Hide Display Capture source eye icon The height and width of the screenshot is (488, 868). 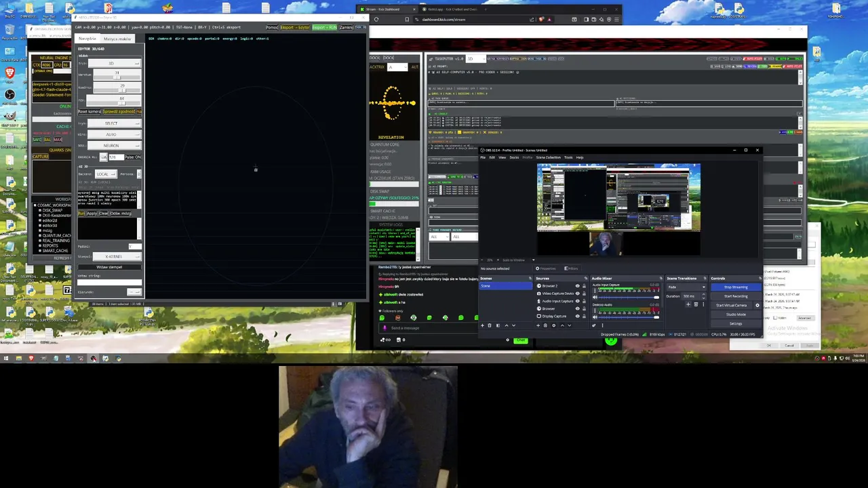point(578,317)
